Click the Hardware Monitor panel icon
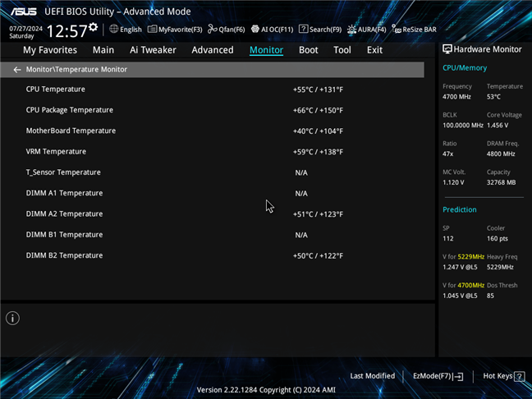The height and width of the screenshot is (399, 532). tap(447, 49)
